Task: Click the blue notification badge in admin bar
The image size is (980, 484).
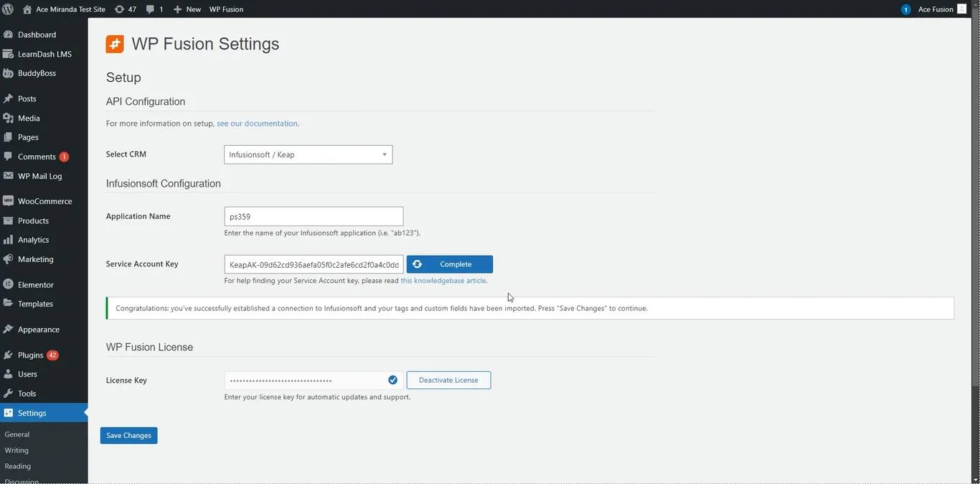Action: [905, 9]
